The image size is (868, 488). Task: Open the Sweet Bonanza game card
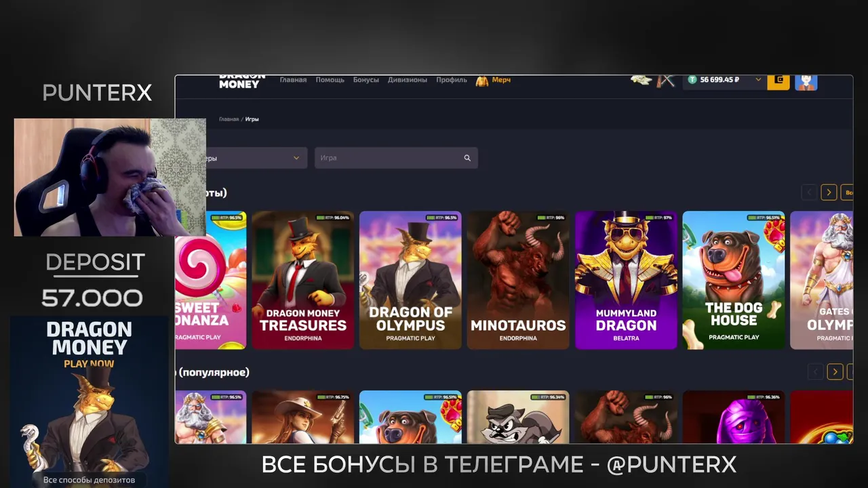211,280
